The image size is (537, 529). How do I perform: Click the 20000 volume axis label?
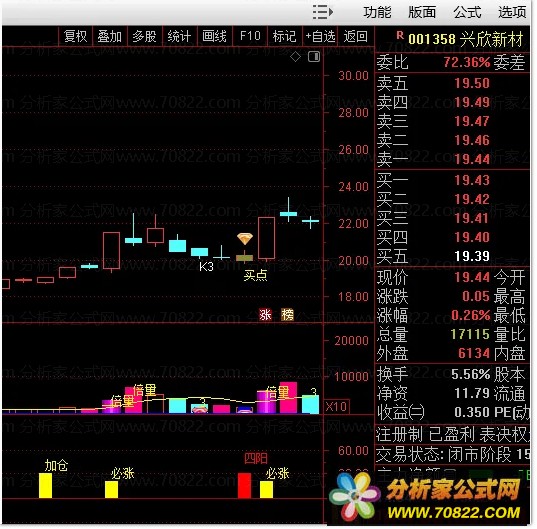(x=351, y=340)
